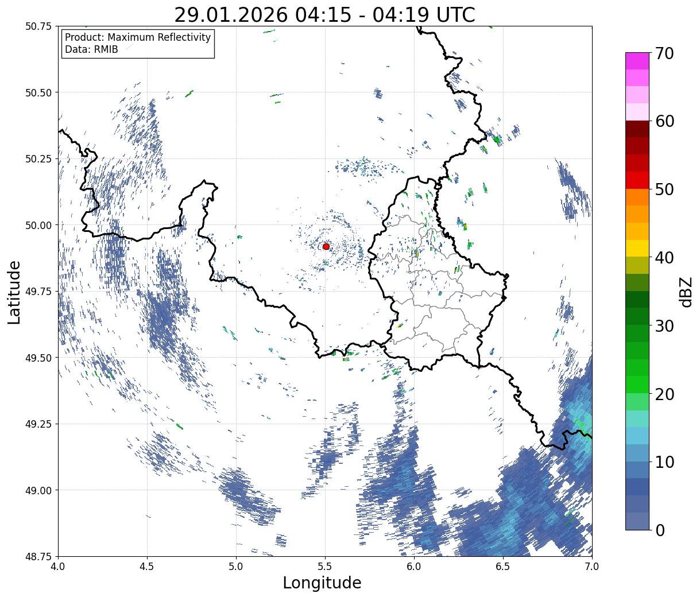
Task: Click latitude tick label 50.50
Action: (38, 92)
